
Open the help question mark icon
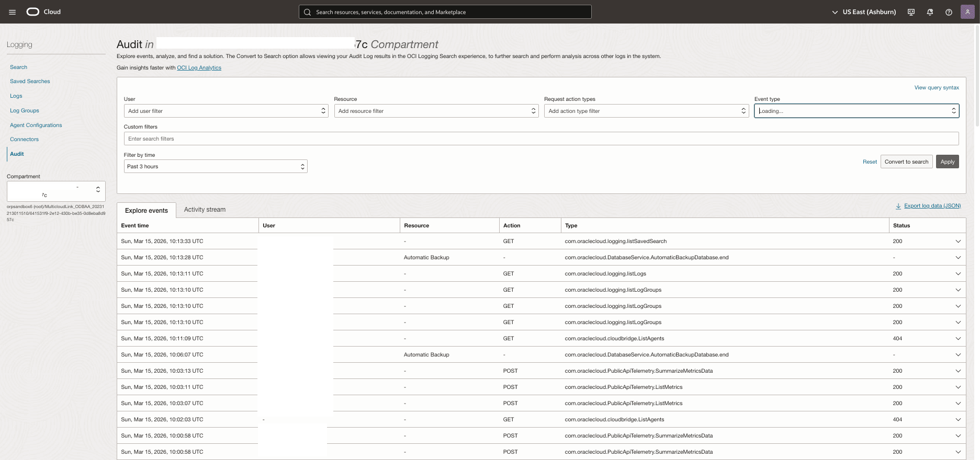click(x=949, y=12)
